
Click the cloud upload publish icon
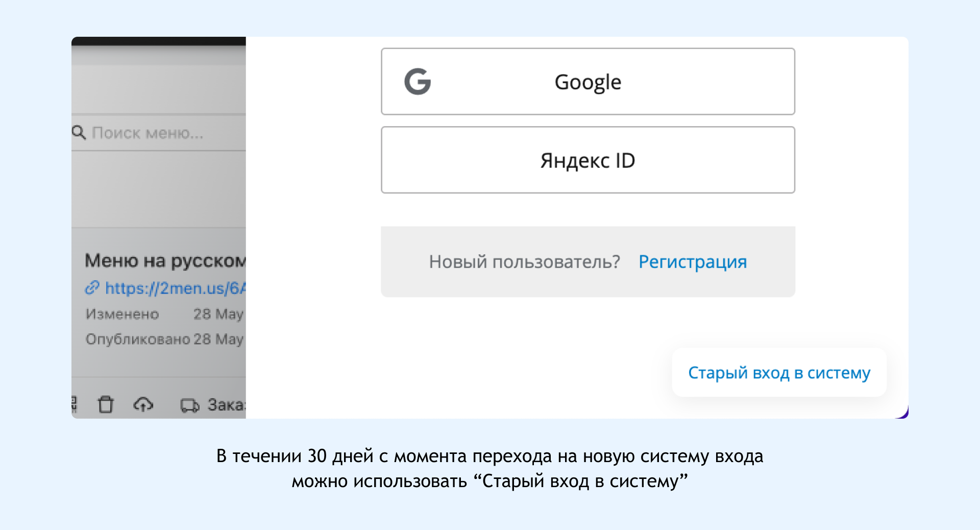(x=143, y=404)
